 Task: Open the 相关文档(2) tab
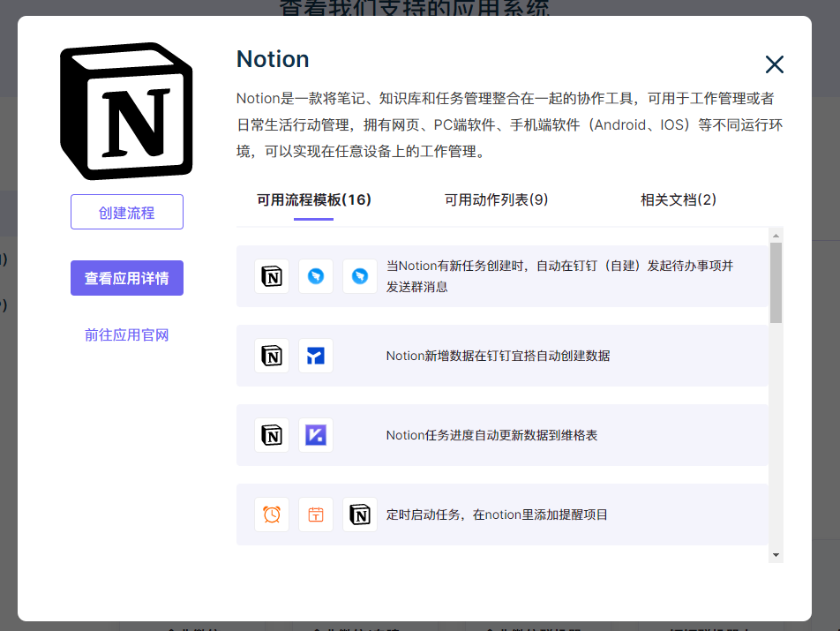(x=678, y=200)
